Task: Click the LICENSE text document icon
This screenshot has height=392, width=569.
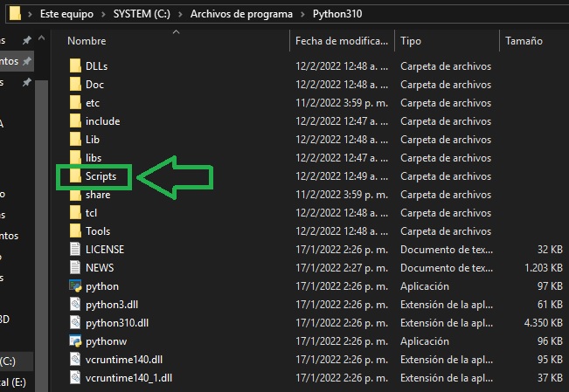Action: 75,249
